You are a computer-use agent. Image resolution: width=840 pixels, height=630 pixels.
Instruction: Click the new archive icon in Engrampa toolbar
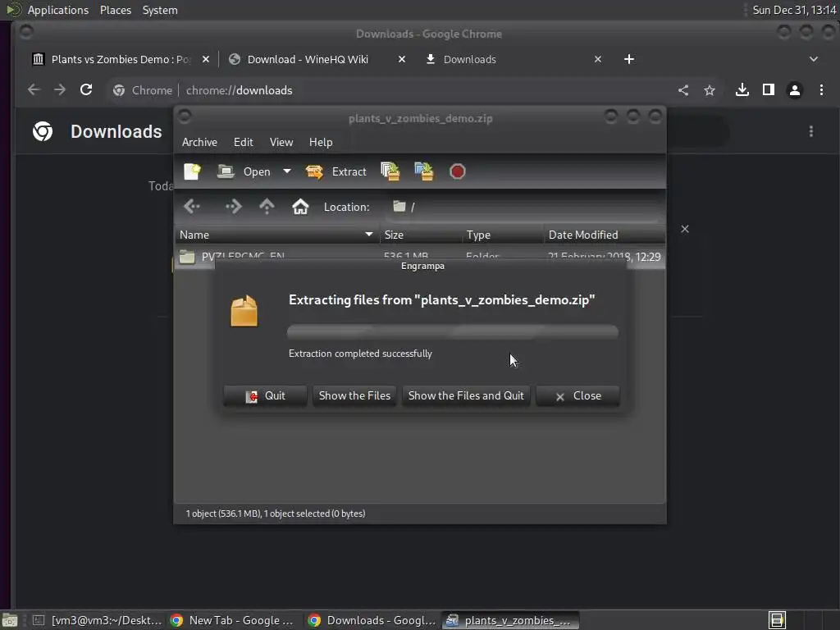coord(192,171)
